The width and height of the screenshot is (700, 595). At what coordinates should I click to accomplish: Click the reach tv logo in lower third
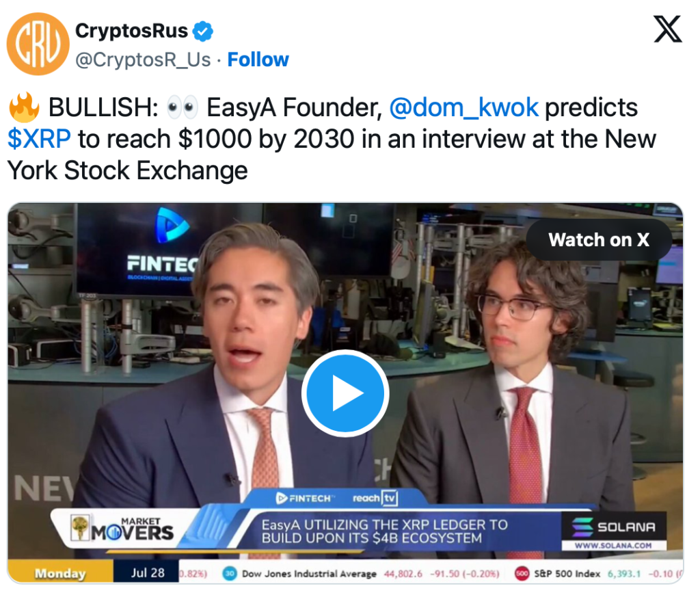375,498
